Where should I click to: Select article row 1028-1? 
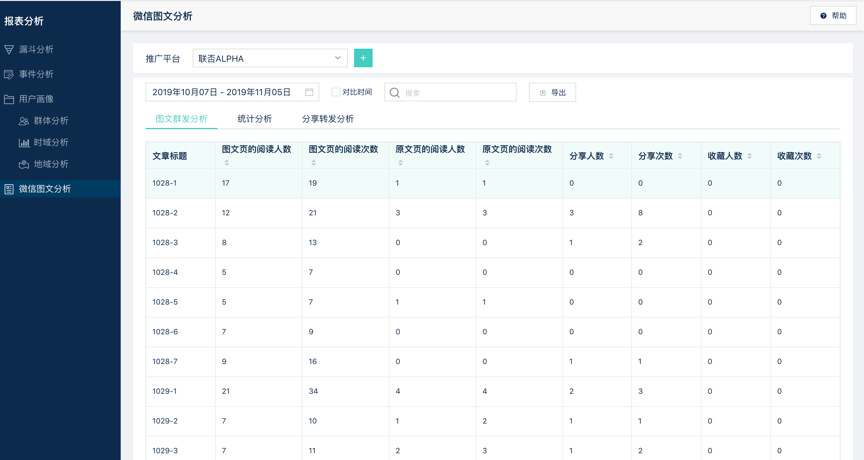[493, 183]
